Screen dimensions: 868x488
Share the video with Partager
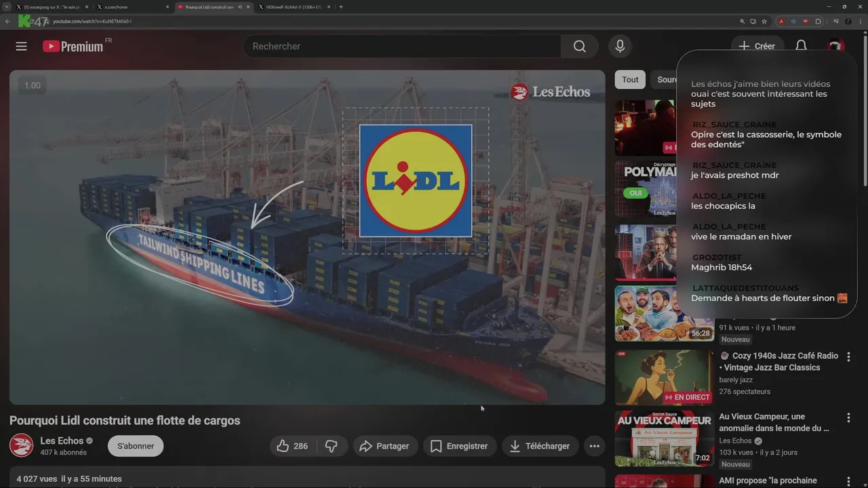click(x=384, y=446)
